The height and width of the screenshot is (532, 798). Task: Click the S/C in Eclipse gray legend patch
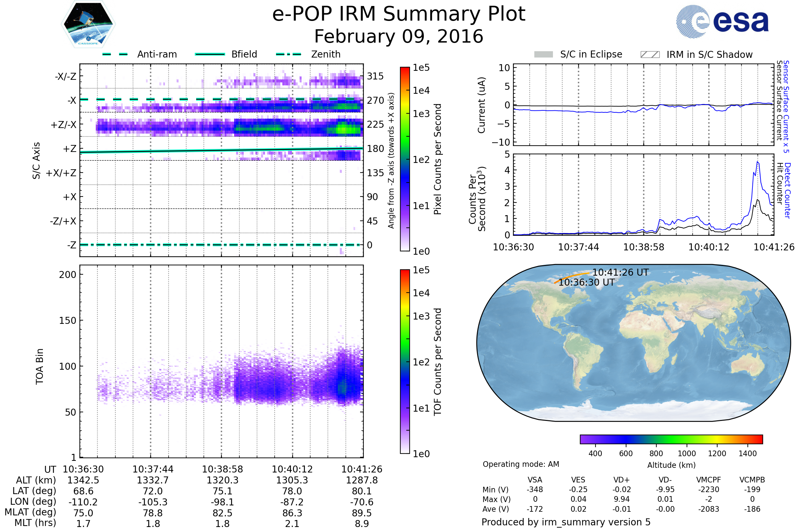tap(544, 55)
